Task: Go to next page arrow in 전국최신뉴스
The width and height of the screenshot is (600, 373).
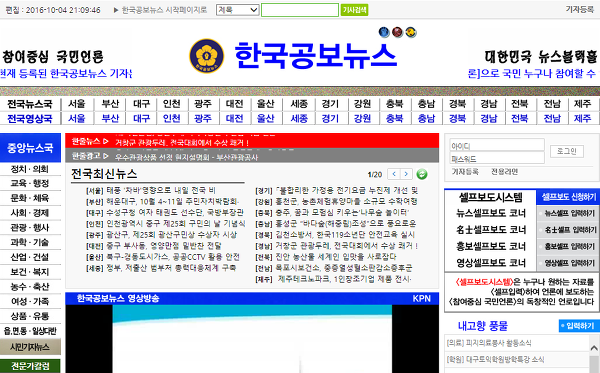Action: 406,174
